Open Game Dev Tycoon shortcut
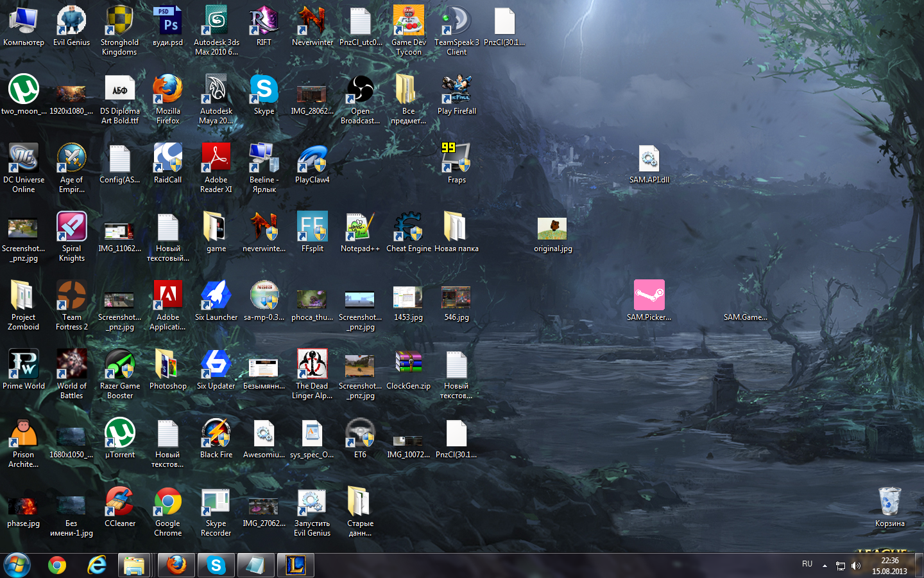 pos(409,30)
